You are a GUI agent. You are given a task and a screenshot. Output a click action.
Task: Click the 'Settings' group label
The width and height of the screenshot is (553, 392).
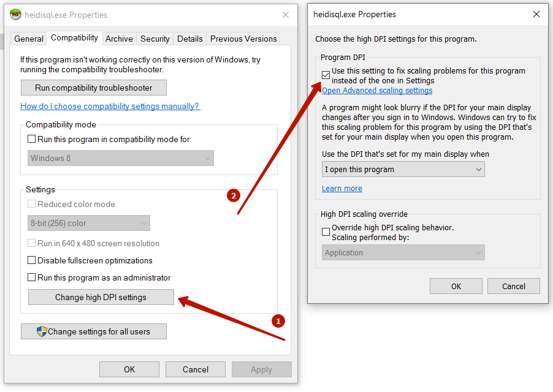tap(40, 189)
